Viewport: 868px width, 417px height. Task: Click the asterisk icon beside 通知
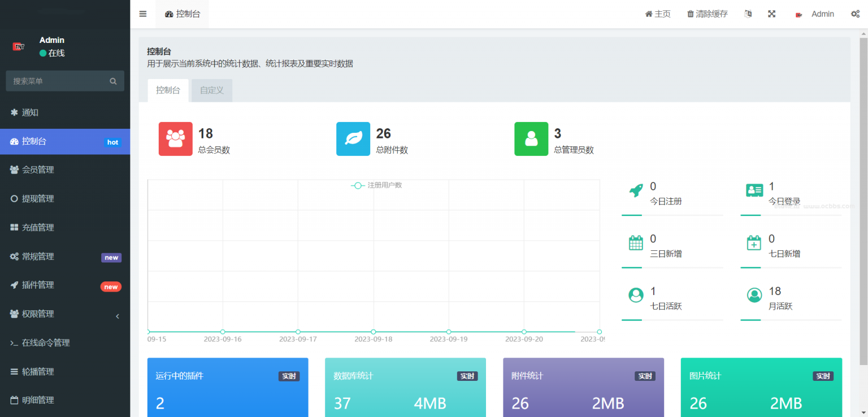[14, 112]
